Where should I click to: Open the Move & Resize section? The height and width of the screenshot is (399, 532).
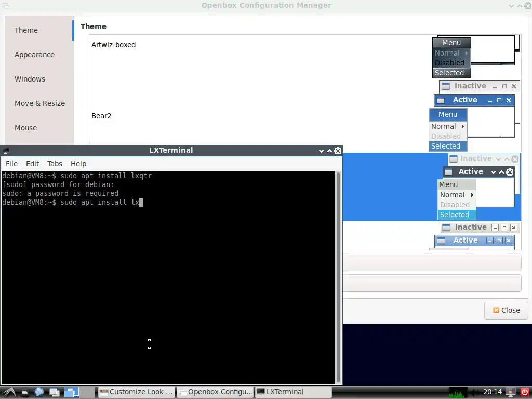point(39,103)
